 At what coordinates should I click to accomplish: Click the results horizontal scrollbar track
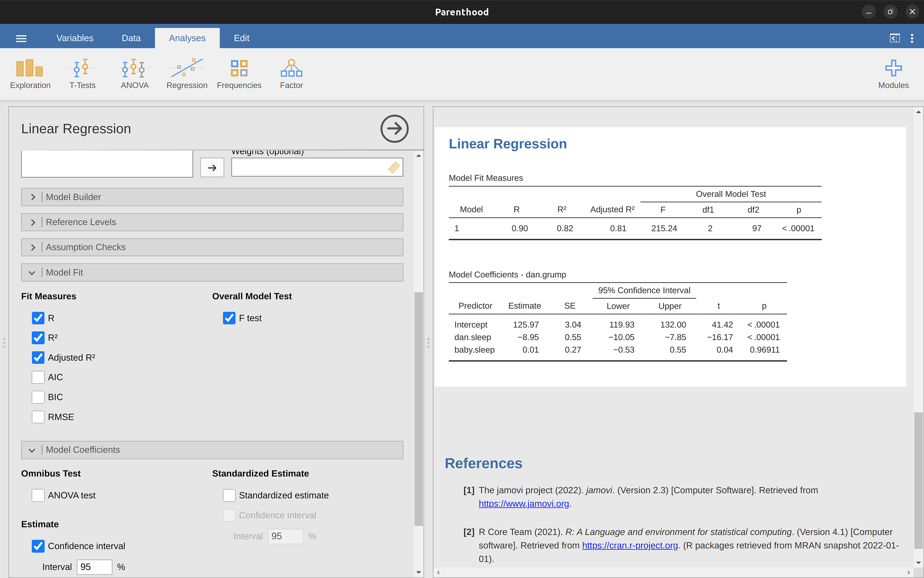(673, 572)
